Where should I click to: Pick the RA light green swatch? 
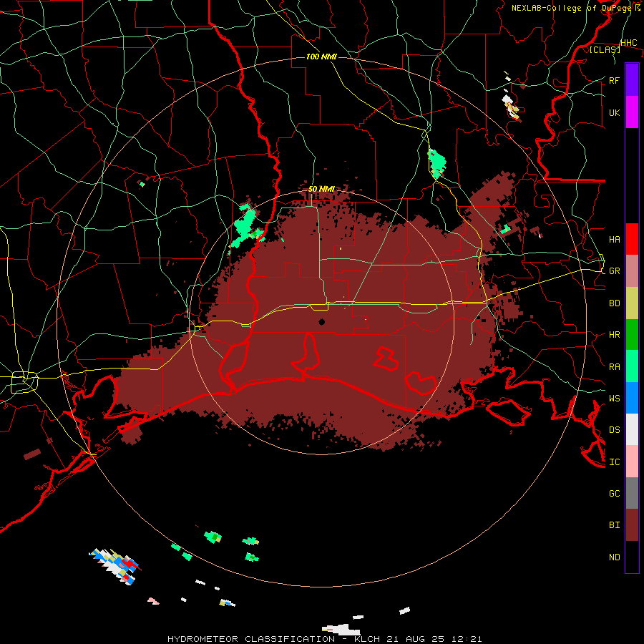pyautogui.click(x=632, y=366)
